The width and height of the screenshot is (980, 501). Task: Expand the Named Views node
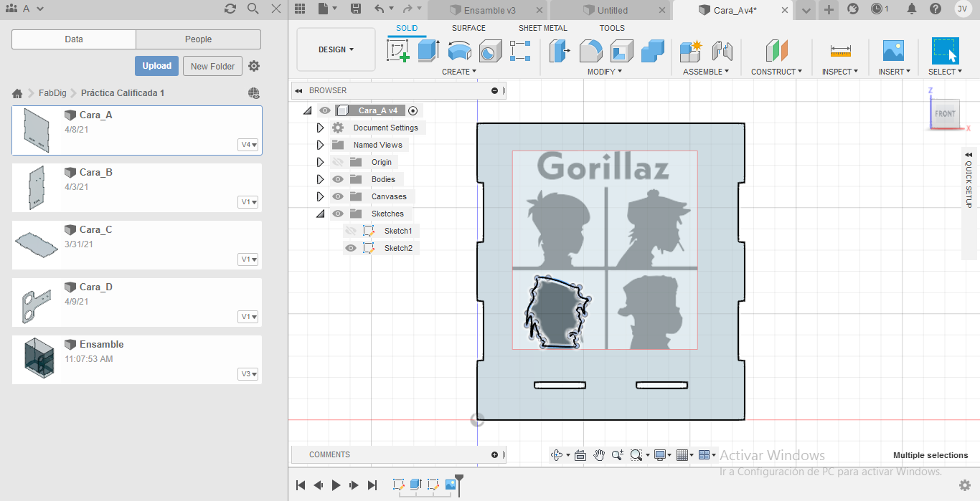click(321, 145)
